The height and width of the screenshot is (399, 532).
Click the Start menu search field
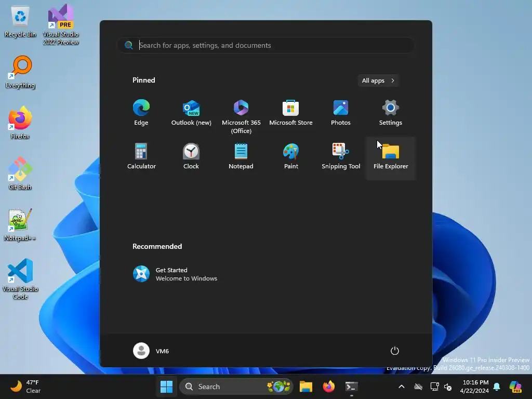click(266, 45)
